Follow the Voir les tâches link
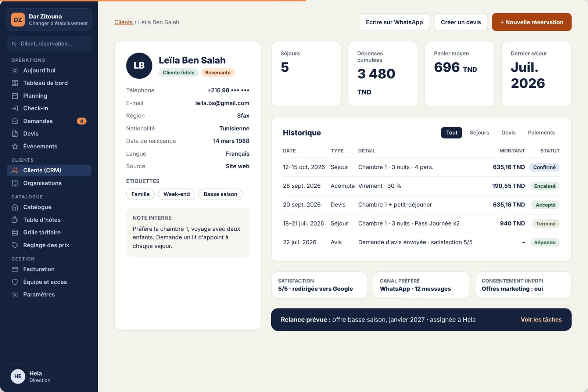The image size is (588, 392). click(x=541, y=320)
